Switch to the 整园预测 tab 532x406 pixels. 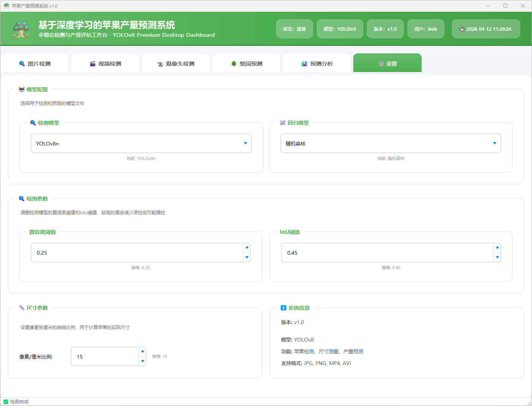click(246, 64)
